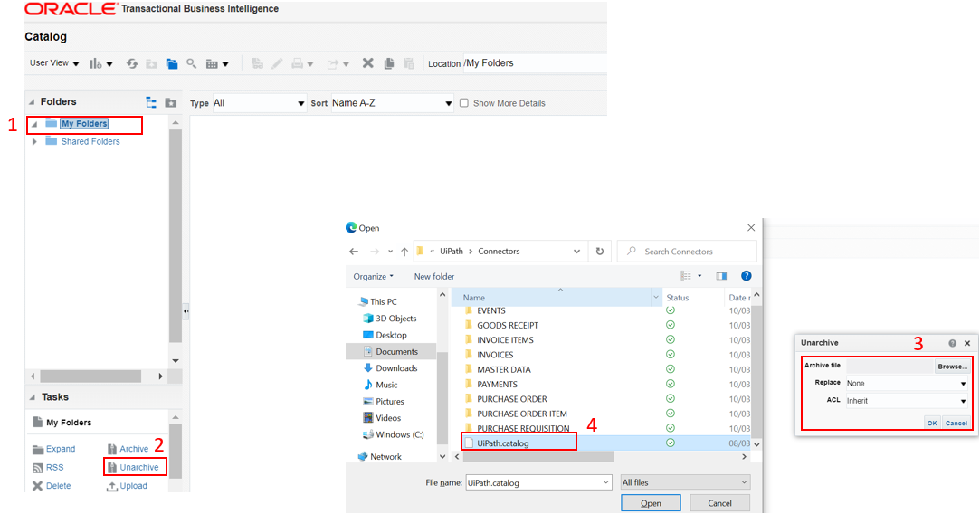980x524 pixels.
Task: Expand the Shared Folders tree node
Action: click(x=34, y=142)
